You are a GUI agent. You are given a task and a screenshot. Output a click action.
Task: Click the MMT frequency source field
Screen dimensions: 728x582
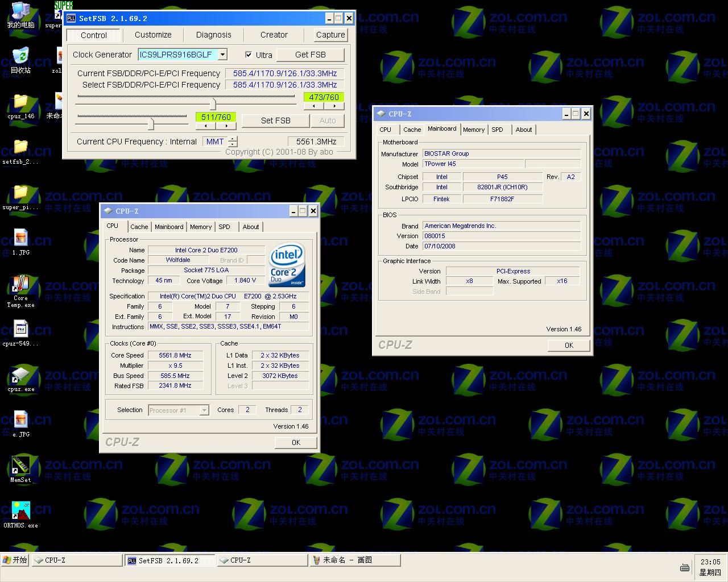215,142
